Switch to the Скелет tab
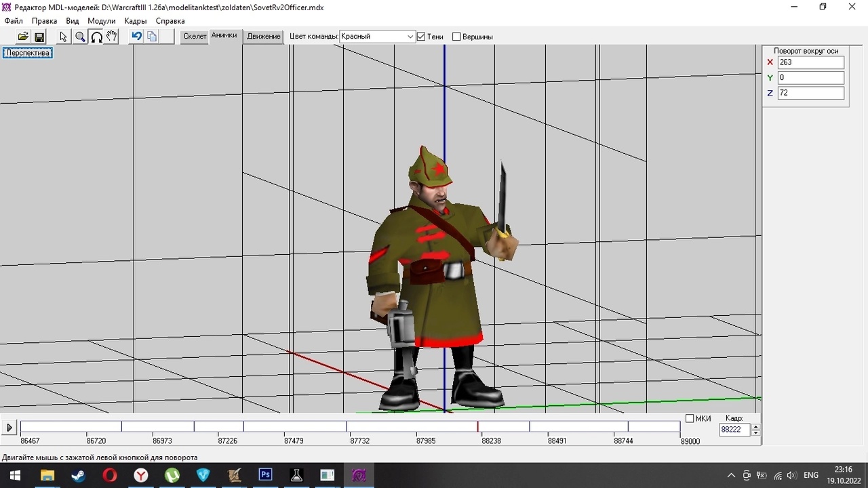The height and width of the screenshot is (488, 868). (x=195, y=37)
